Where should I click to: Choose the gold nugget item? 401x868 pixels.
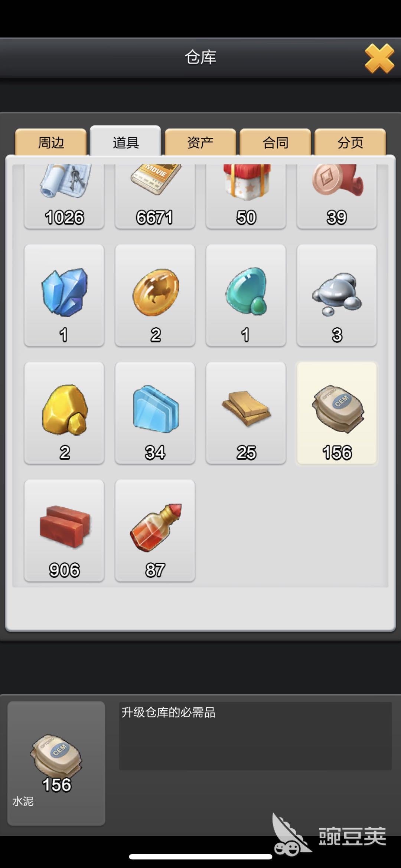tap(64, 413)
